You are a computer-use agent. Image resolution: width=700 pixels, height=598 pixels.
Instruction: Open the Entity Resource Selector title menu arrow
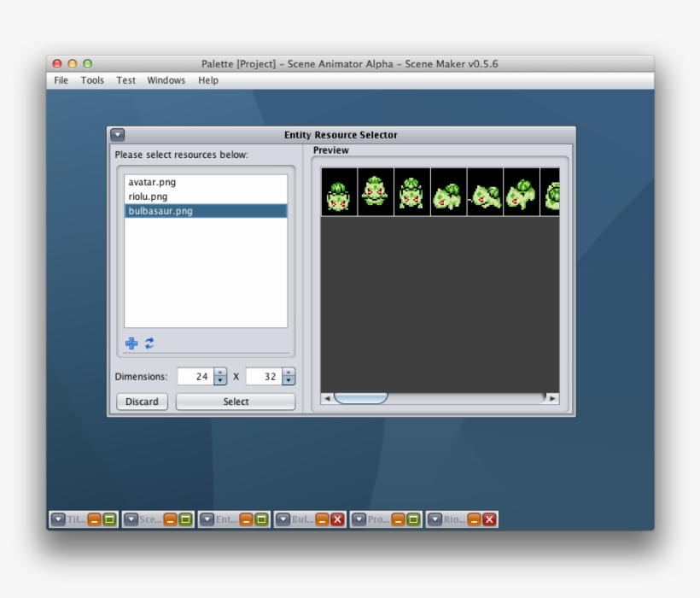pyautogui.click(x=118, y=135)
